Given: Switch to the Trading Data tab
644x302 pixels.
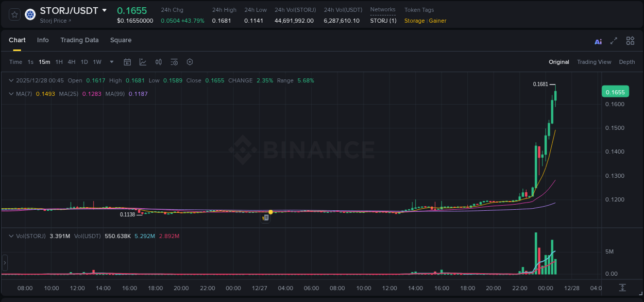Looking at the screenshot, I should point(79,40).
